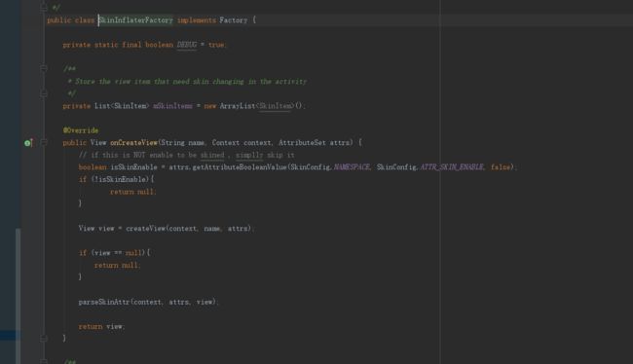Click getAttributeBooleanValue method call
This screenshot has height=364, width=633.
click(x=240, y=167)
